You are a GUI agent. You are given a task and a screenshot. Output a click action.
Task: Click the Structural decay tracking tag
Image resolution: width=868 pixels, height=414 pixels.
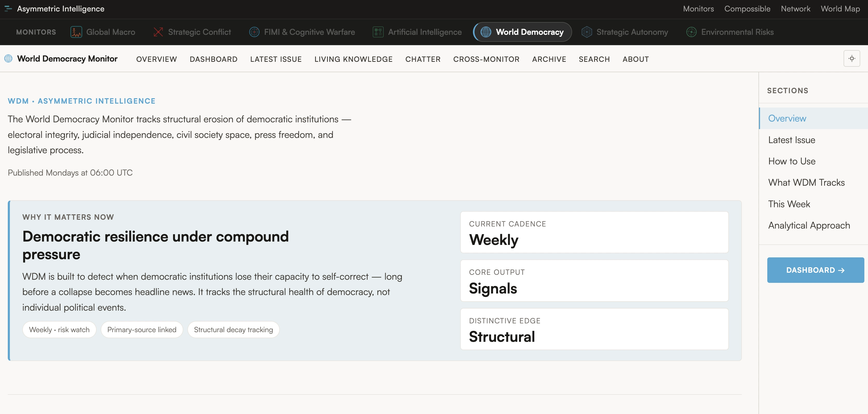coord(233,330)
